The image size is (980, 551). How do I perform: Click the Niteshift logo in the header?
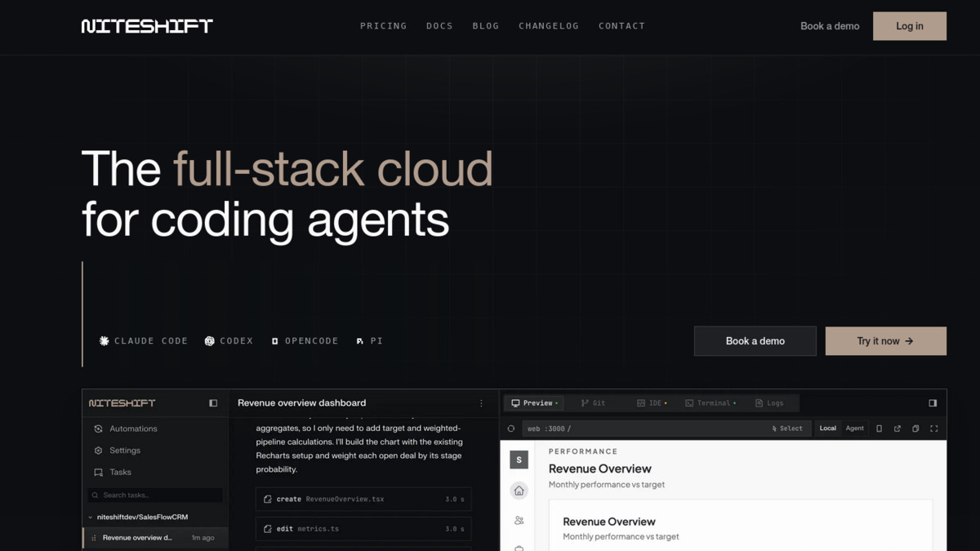click(147, 26)
